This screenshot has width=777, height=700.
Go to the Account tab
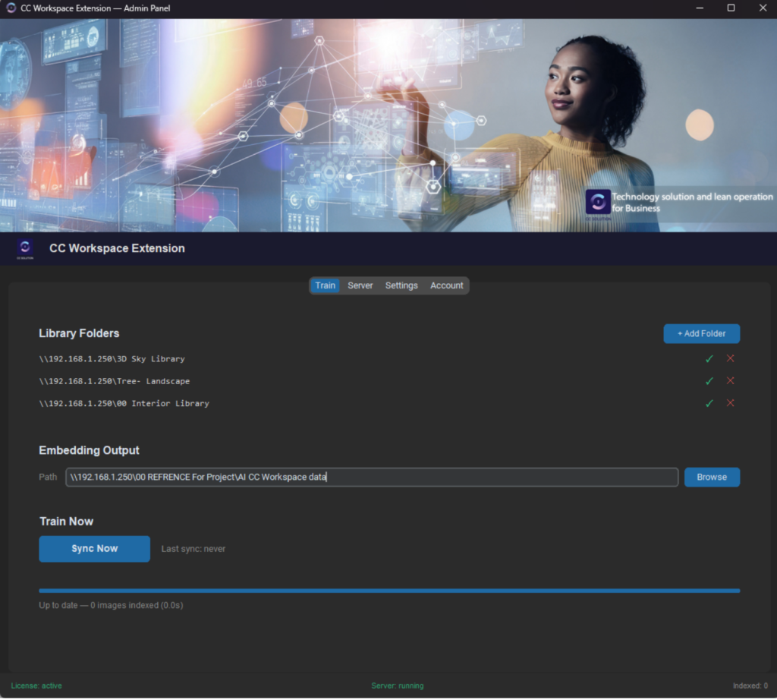click(446, 285)
